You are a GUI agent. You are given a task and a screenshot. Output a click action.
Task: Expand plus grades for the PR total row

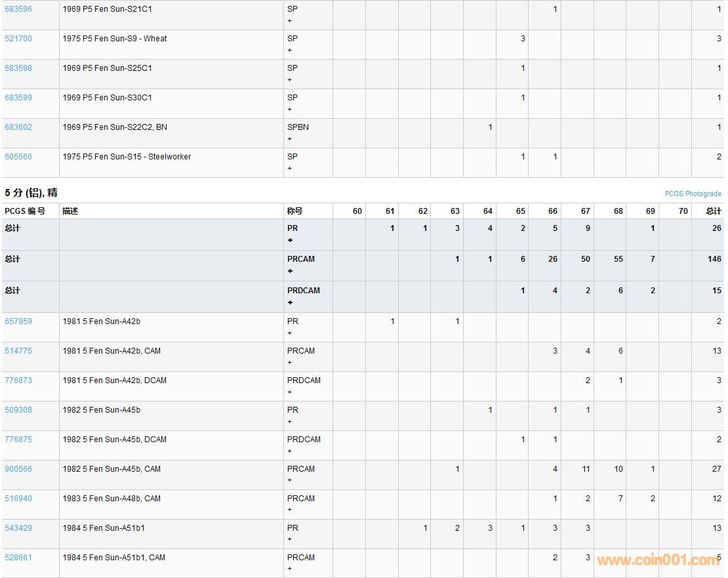[290, 240]
